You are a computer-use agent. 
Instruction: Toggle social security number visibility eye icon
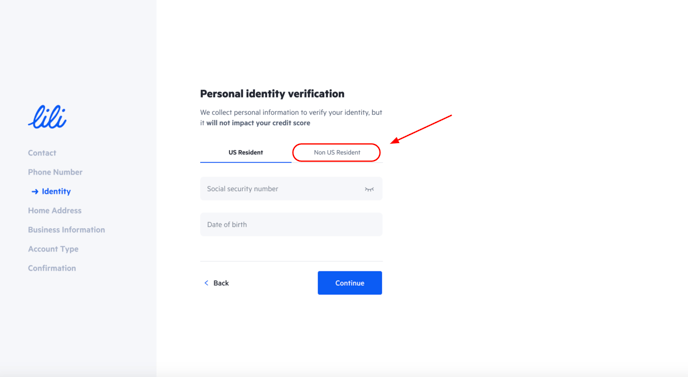[369, 189]
